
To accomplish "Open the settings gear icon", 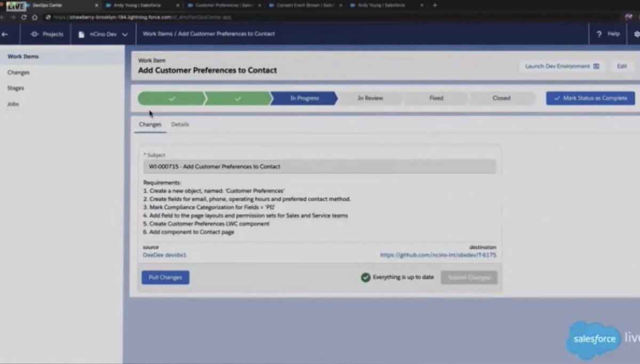I will click(637, 34).
